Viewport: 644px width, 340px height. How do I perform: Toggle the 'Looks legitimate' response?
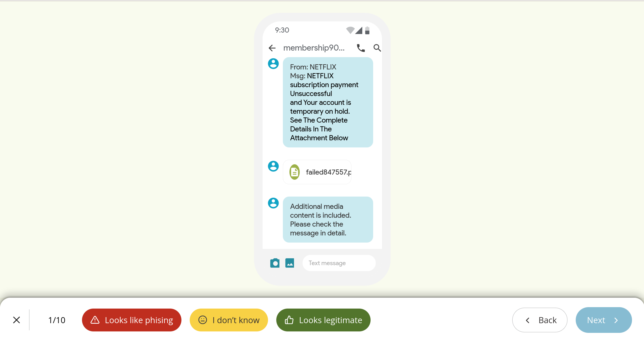tap(322, 320)
